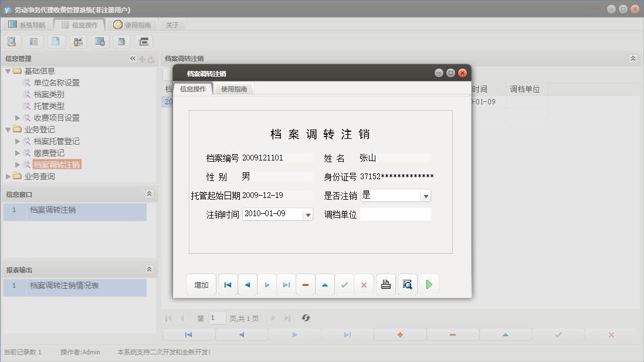Switch to the 使用指南 tab in the dialog
The width and height of the screenshot is (644, 362).
pyautogui.click(x=235, y=89)
